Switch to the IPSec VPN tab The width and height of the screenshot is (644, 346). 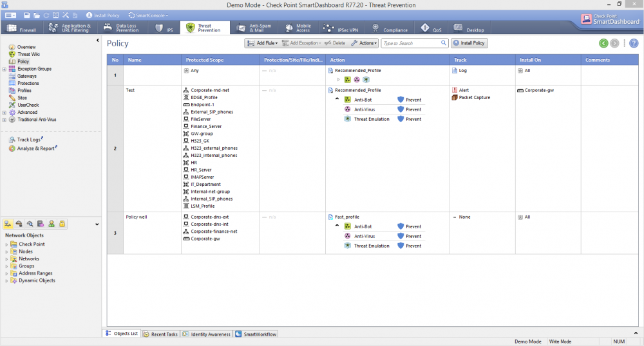point(341,28)
